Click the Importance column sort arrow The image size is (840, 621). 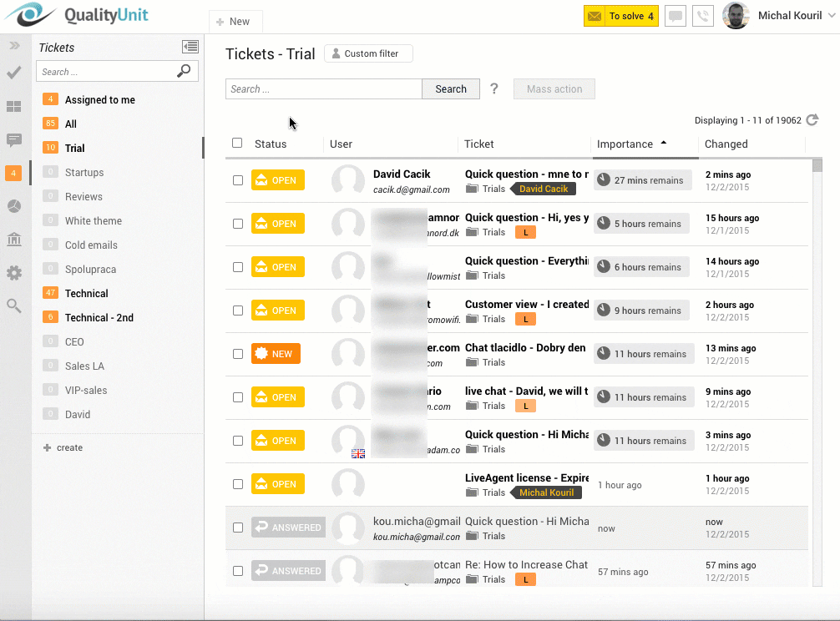(x=665, y=144)
